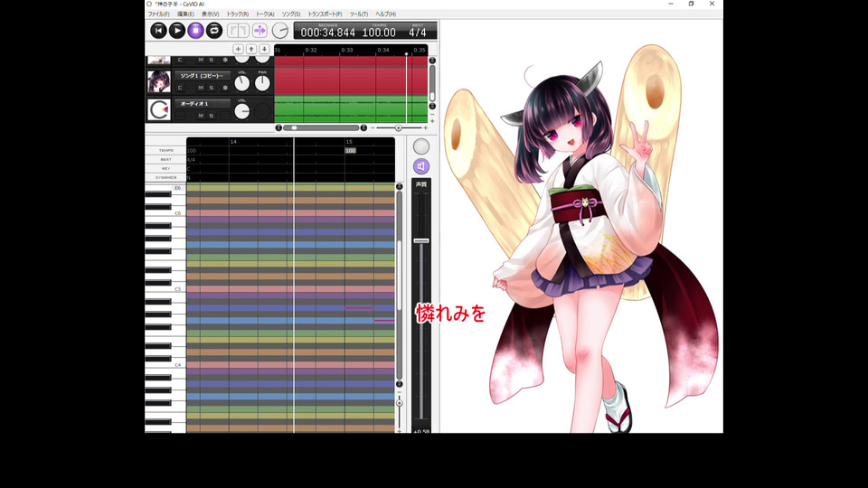Viewport: 868px width, 488px height.
Task: Select the red note at measure 15
Action: click(359, 307)
